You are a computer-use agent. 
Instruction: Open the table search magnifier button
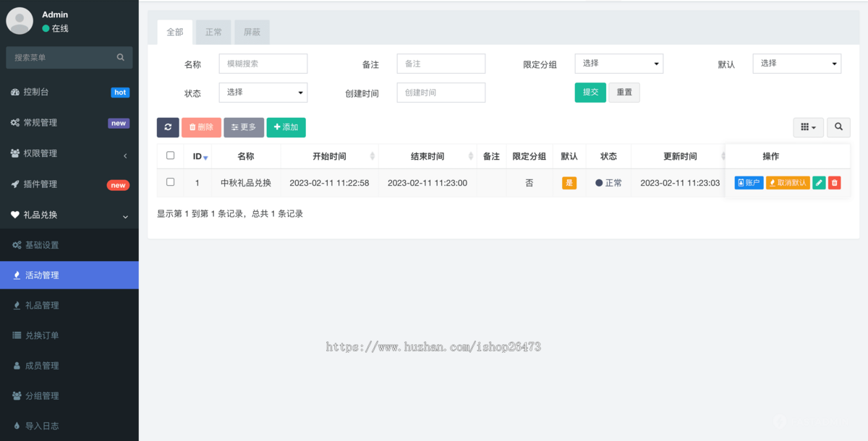[838, 127]
